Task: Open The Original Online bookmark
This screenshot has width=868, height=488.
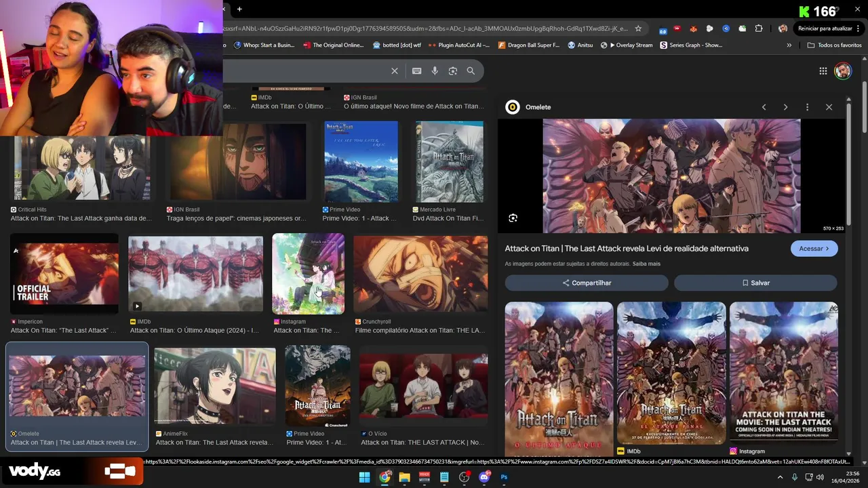Action: tap(334, 45)
